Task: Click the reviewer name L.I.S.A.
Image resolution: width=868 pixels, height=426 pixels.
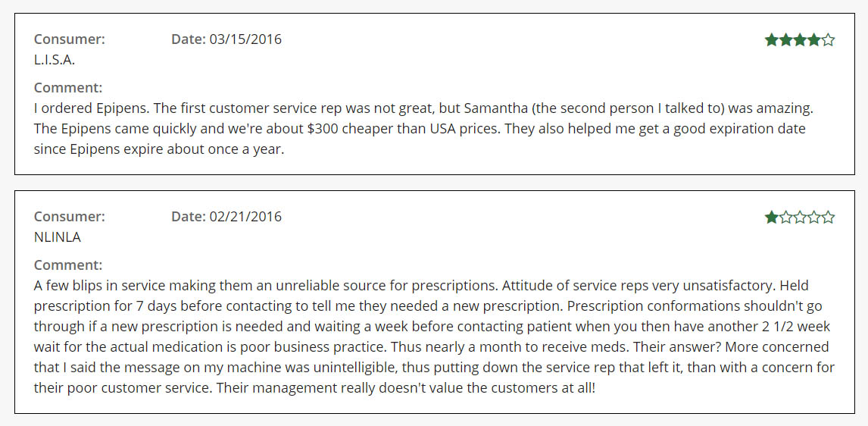Action: click(x=55, y=60)
